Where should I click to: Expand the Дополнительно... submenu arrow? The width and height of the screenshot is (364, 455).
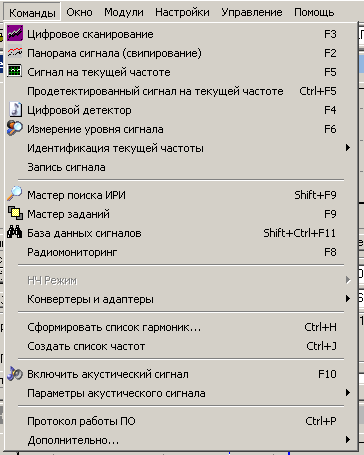348,440
